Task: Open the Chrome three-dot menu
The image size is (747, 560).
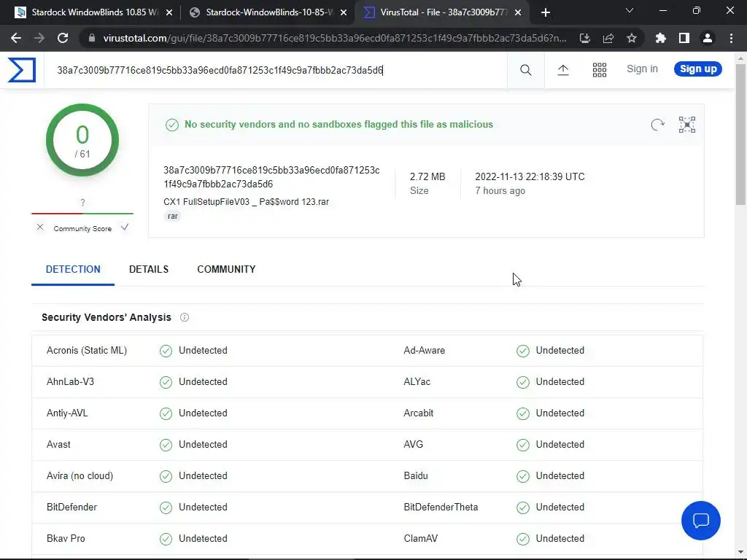Action: click(x=731, y=38)
